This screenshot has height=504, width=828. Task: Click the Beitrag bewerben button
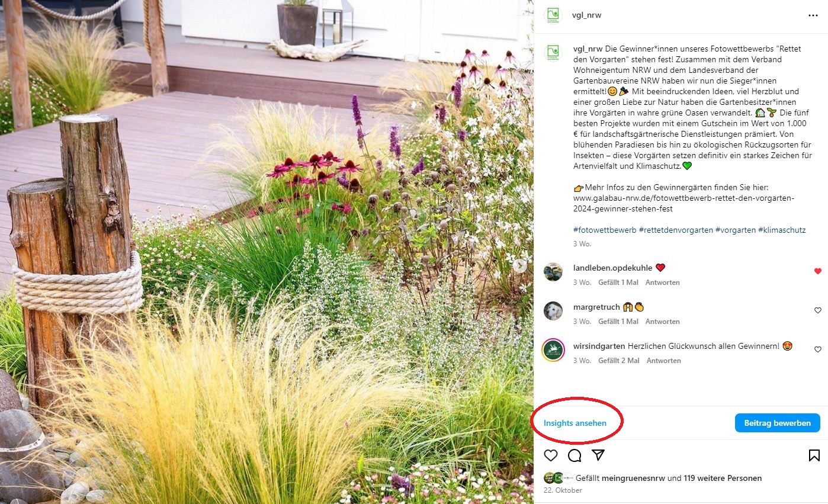click(x=778, y=423)
